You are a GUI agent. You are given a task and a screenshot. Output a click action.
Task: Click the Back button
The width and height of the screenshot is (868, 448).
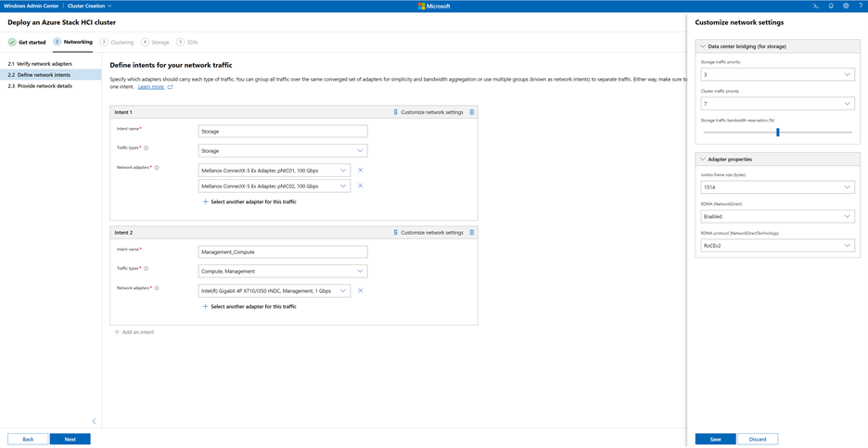(x=28, y=439)
